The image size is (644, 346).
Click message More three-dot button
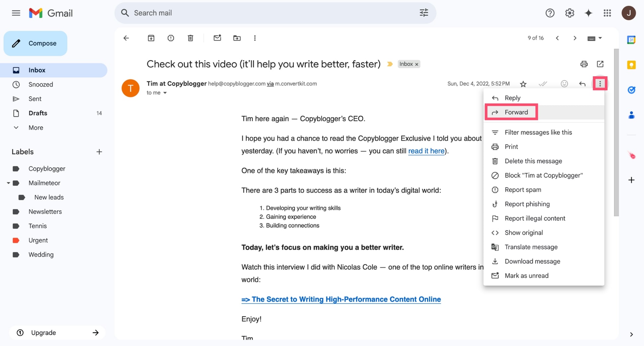600,84
